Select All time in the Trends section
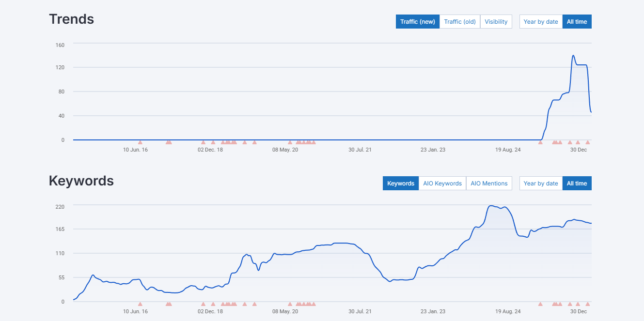644x321 pixels. click(x=577, y=22)
